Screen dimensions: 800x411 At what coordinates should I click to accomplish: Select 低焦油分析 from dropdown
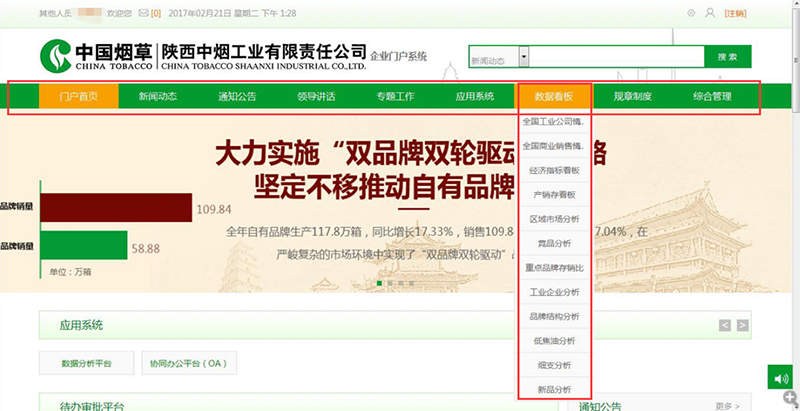(x=554, y=341)
